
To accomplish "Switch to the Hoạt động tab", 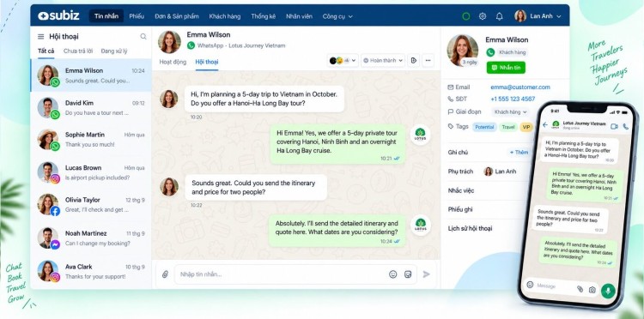I will [x=173, y=62].
